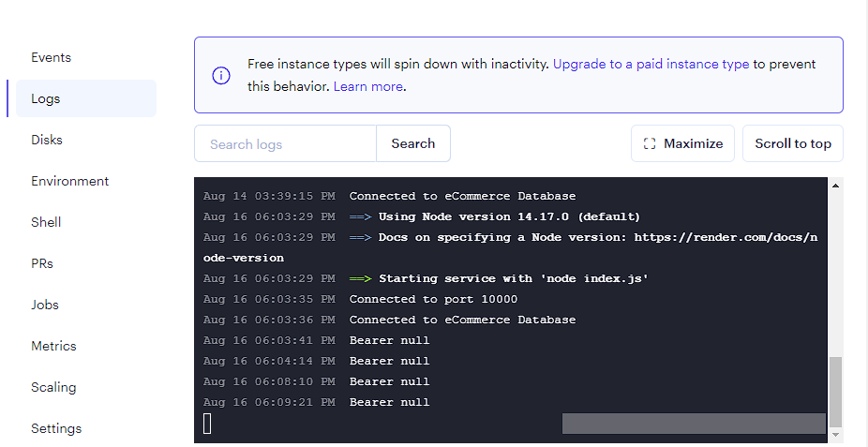Click the Search button
This screenshot has height=447, width=868.
tap(413, 143)
